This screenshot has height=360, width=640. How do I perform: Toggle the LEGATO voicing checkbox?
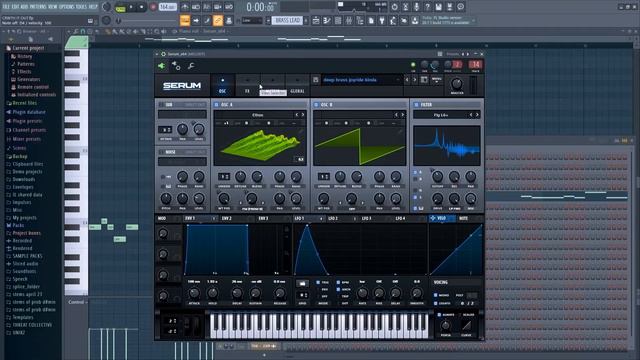click(436, 303)
